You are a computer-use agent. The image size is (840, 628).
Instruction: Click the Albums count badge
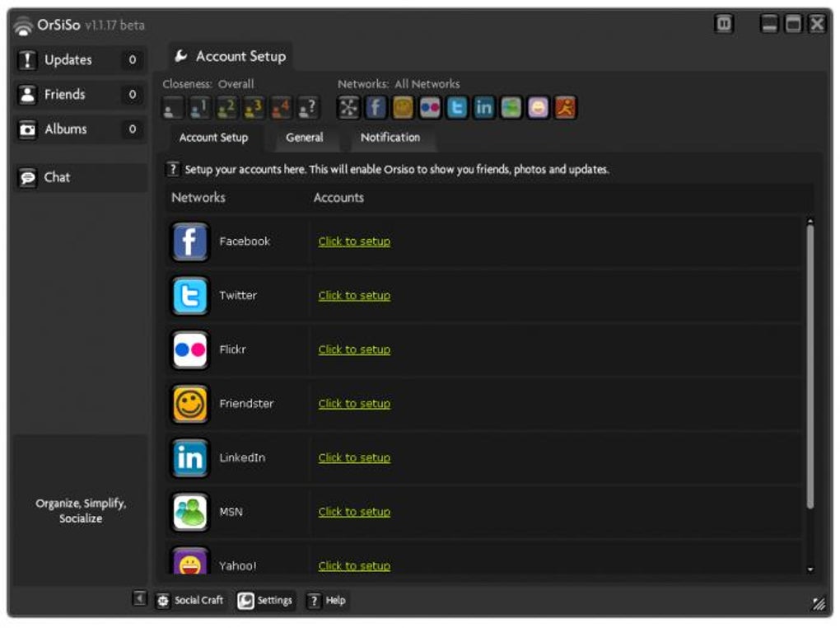tap(133, 129)
